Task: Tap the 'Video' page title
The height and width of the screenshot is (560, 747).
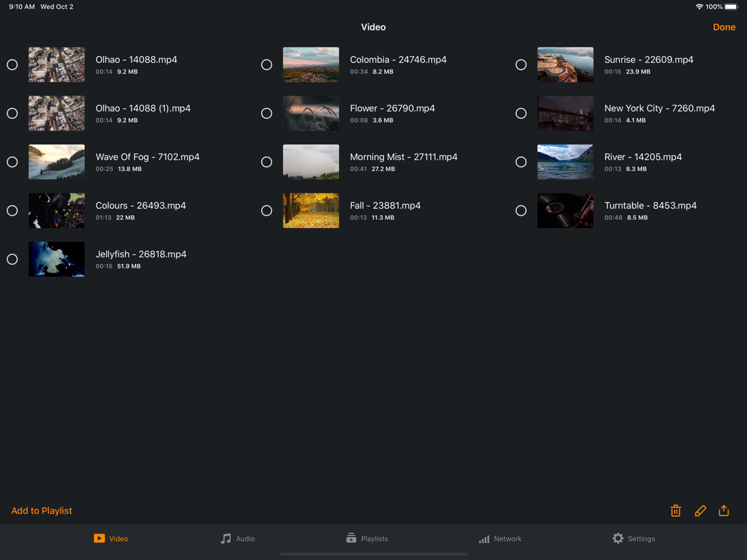Action: coord(373,27)
